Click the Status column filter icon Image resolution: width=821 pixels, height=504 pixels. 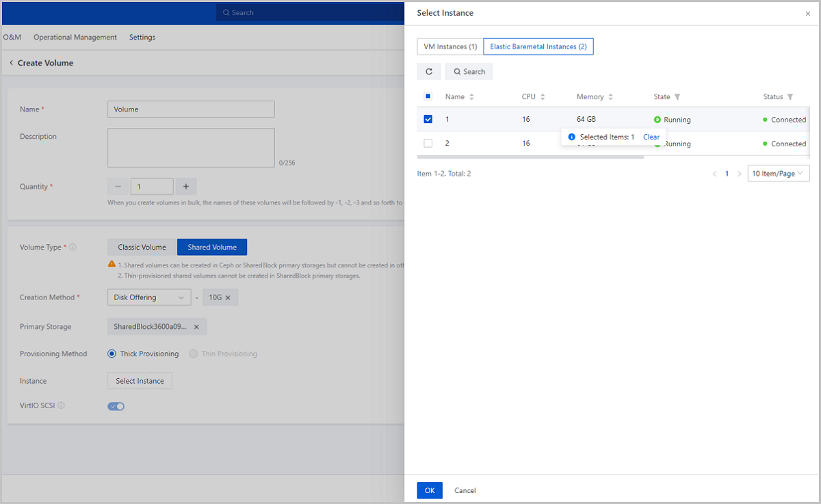click(x=790, y=97)
